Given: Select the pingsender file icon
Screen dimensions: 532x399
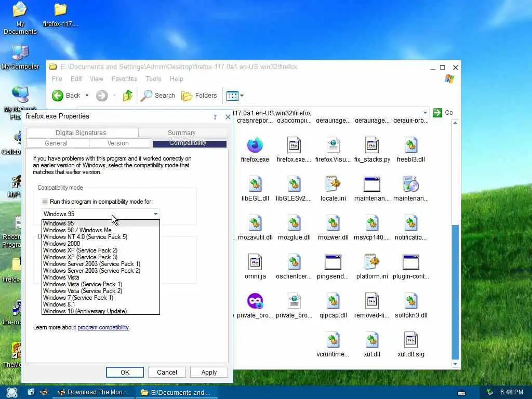Looking at the screenshot, I should 333,262.
